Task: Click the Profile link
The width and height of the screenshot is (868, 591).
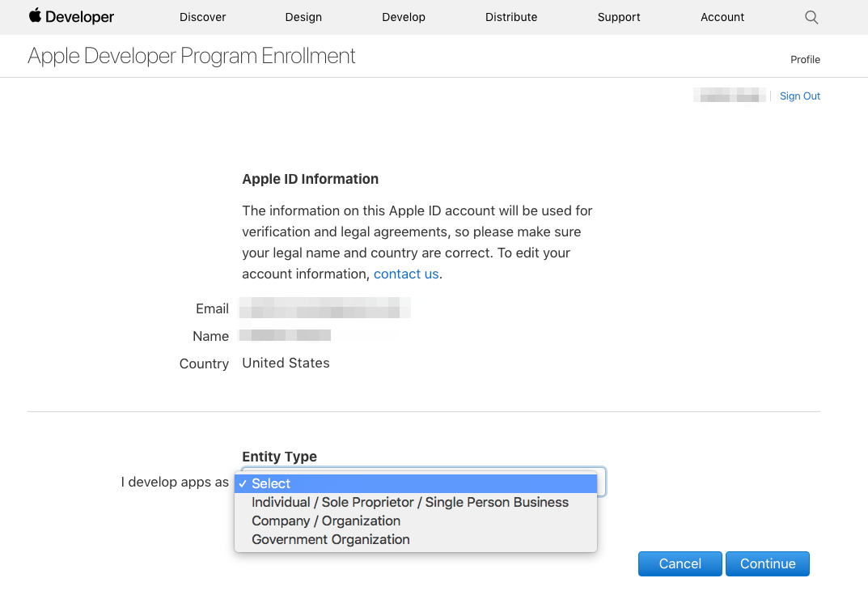Action: 805,59
